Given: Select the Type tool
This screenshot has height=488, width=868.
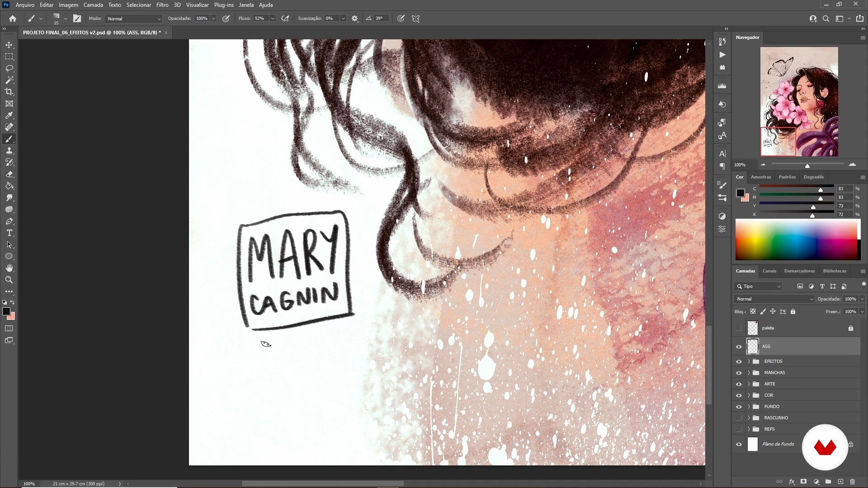Looking at the screenshot, I should pos(9,233).
